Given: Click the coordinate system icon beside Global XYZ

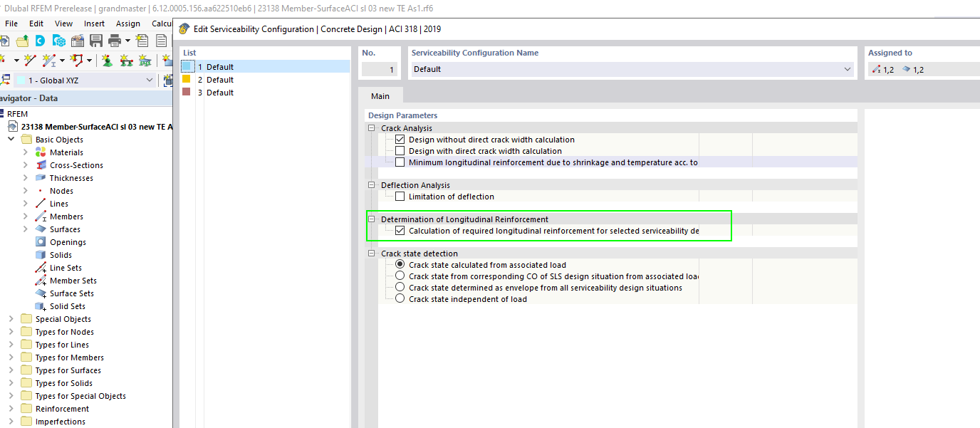Looking at the screenshot, I should [x=5, y=80].
